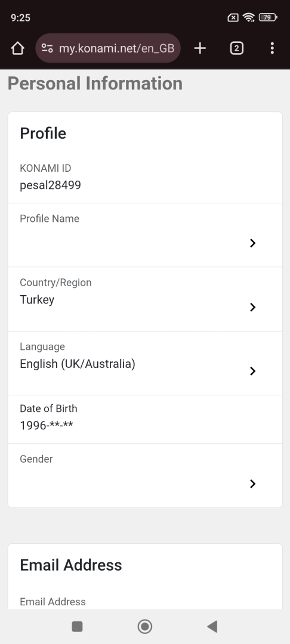Tap the KONAMI ID pesal28499 text
This screenshot has width=290, height=644.
coord(51,185)
